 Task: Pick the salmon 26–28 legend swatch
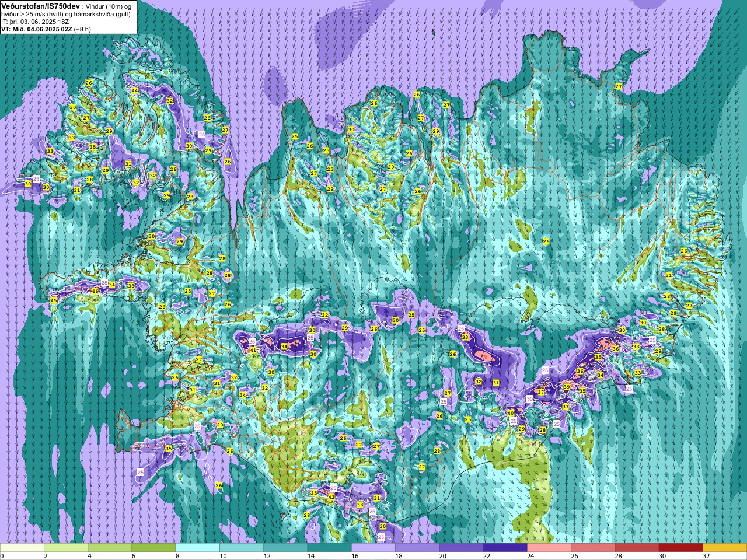[593, 548]
